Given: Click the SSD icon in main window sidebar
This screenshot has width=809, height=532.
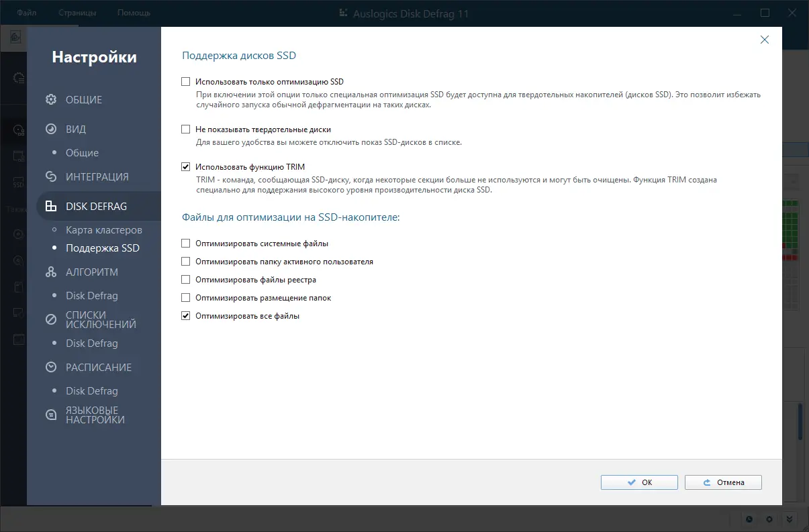Looking at the screenshot, I should (18, 183).
